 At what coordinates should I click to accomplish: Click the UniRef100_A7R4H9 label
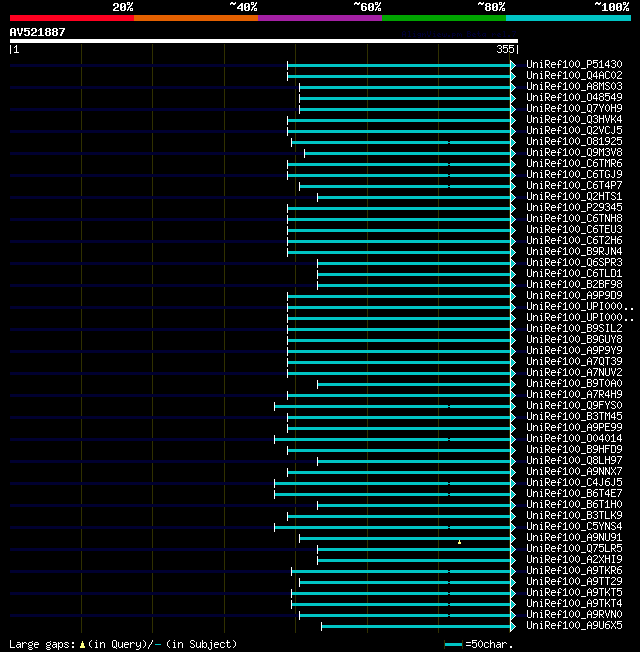tap(574, 395)
